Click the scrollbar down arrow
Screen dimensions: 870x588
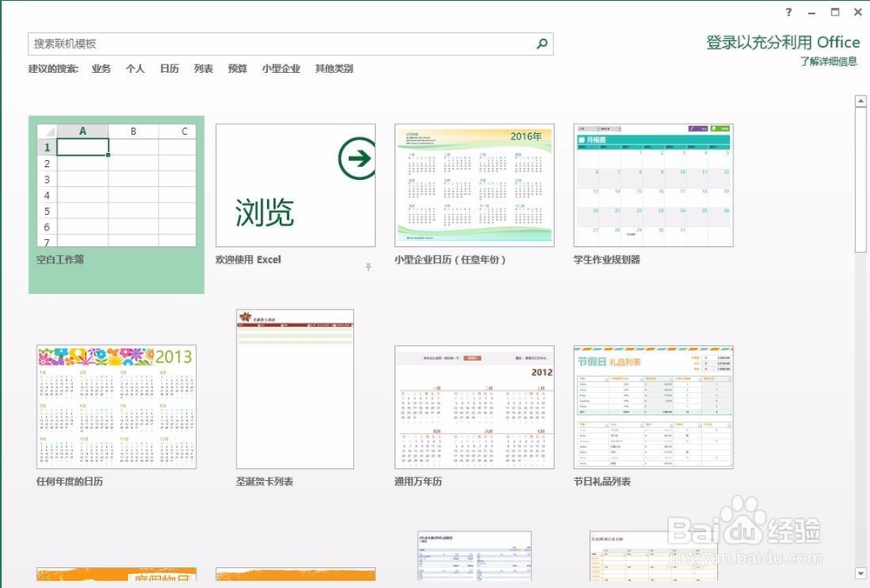[x=860, y=573]
